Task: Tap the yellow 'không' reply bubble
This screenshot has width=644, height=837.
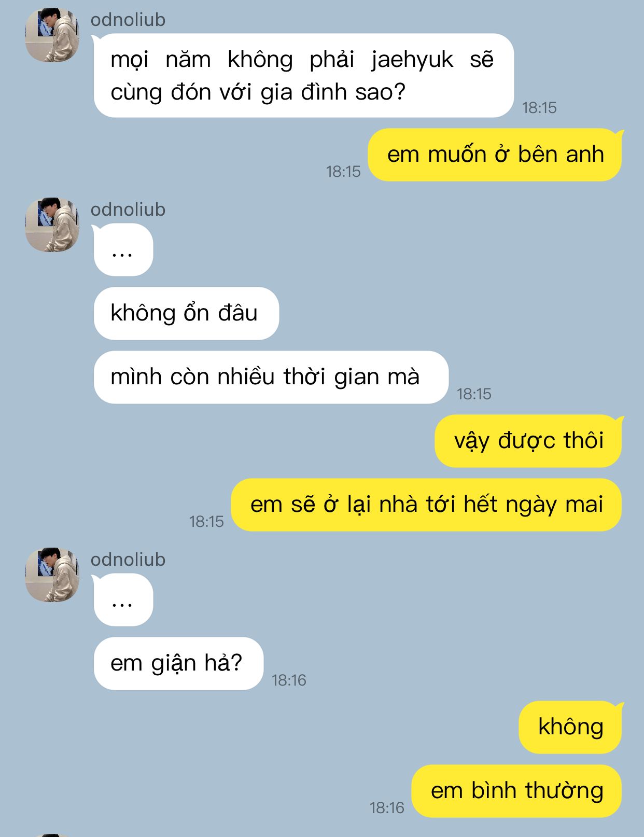Action: point(571,728)
